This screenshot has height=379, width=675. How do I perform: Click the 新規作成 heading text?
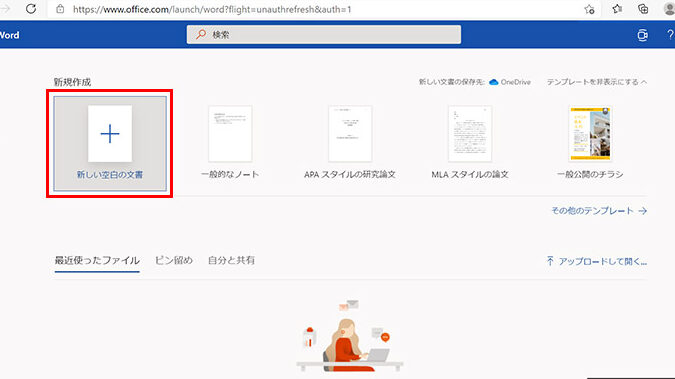72,82
